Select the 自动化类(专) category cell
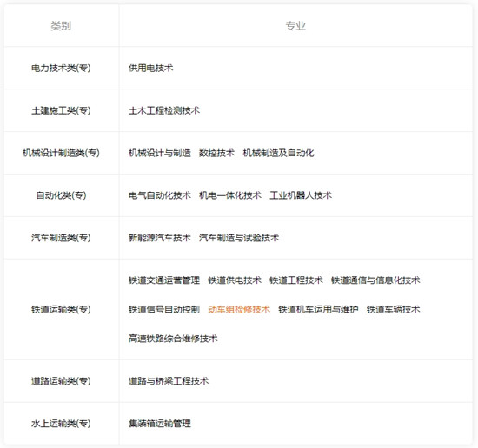 coord(61,195)
